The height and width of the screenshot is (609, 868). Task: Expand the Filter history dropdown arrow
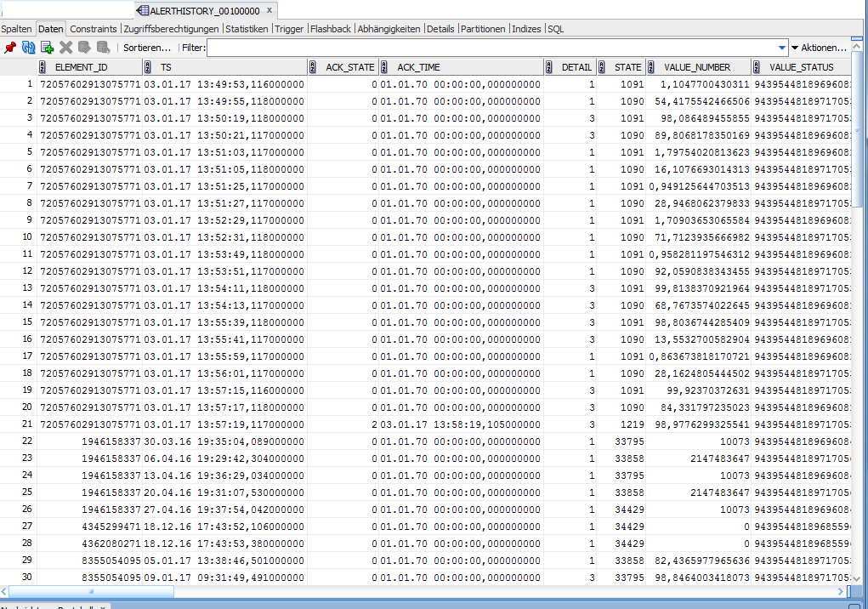point(782,48)
